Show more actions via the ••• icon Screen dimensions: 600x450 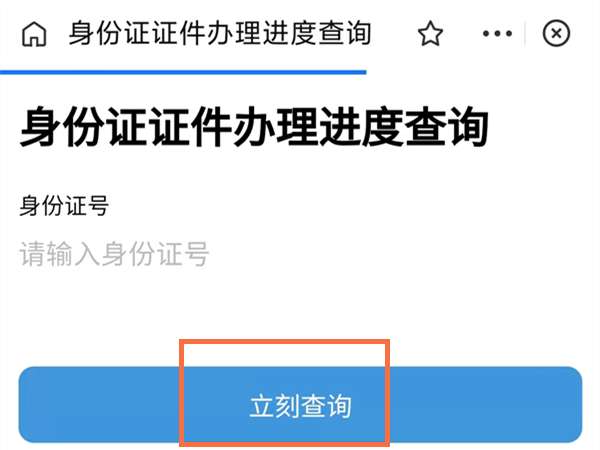tap(497, 34)
